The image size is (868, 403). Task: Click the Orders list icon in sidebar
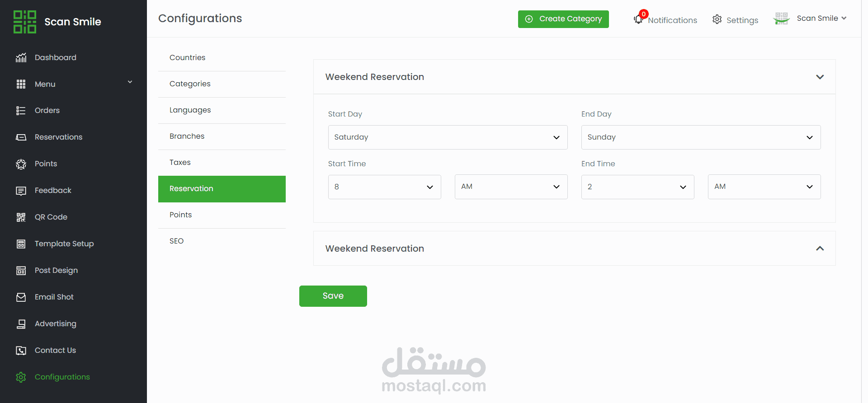(x=21, y=111)
